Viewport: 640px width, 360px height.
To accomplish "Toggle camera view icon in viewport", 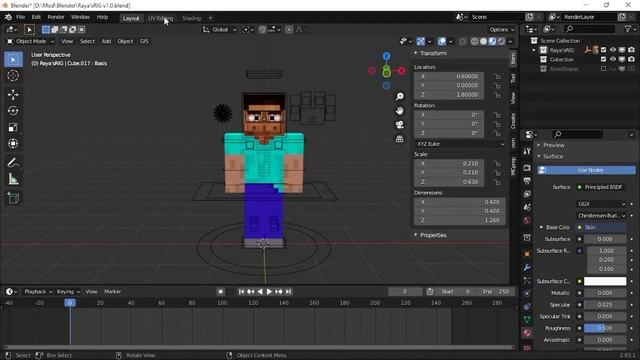I will pos(400,125).
